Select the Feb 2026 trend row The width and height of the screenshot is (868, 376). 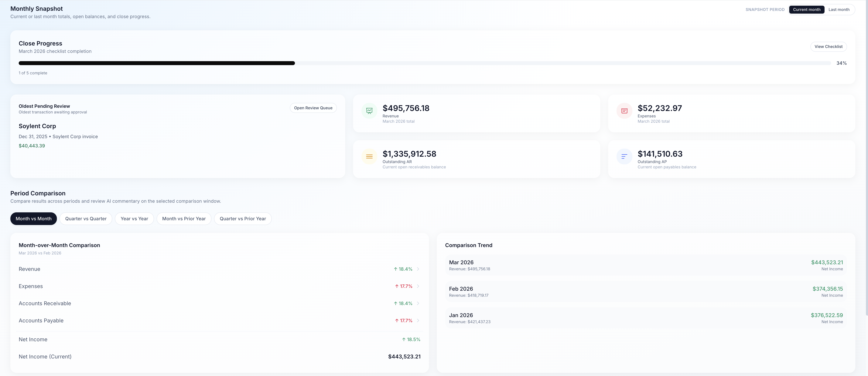tap(646, 291)
